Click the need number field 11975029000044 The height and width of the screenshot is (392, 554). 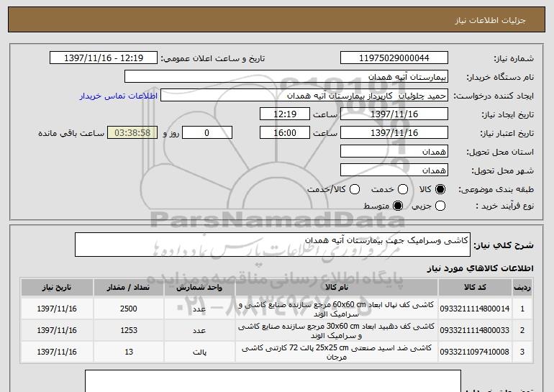pos(394,58)
